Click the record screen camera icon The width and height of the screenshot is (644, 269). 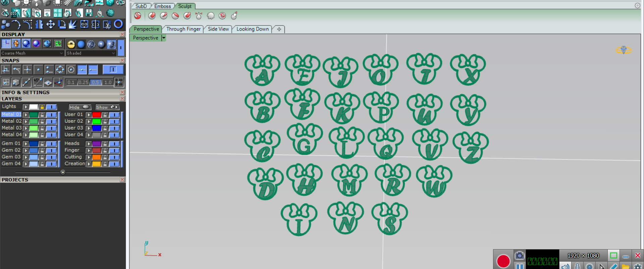coord(519,256)
